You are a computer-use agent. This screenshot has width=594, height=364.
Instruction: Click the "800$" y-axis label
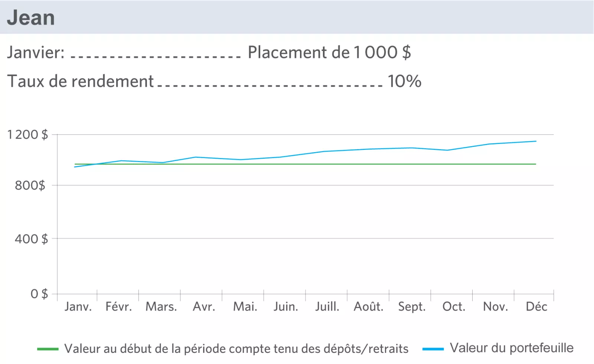coord(30,185)
